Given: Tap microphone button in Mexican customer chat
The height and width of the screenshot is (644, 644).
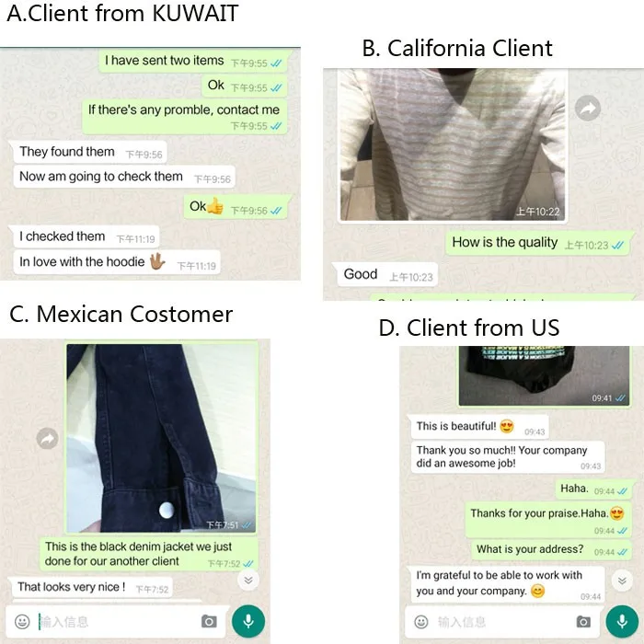Looking at the screenshot, I should click(x=248, y=621).
